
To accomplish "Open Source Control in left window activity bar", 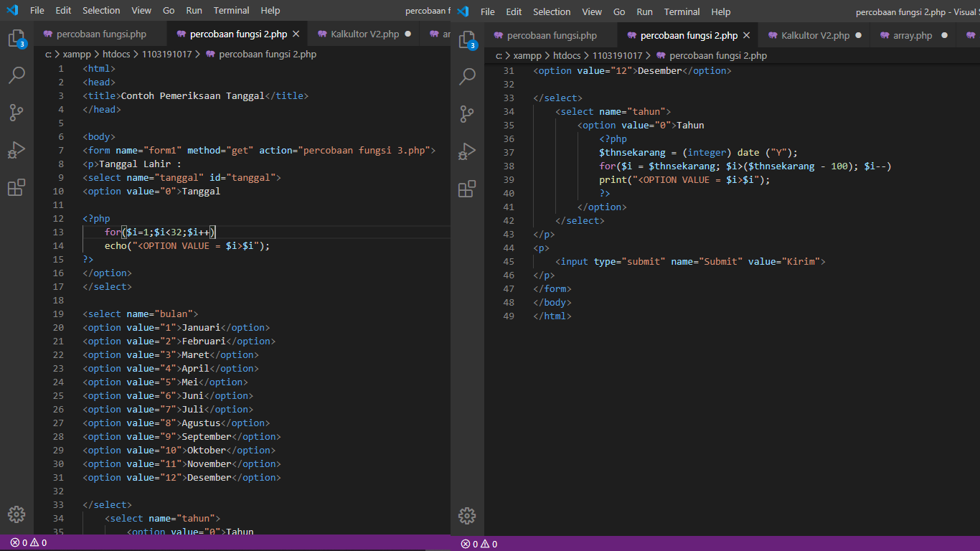I will [17, 113].
